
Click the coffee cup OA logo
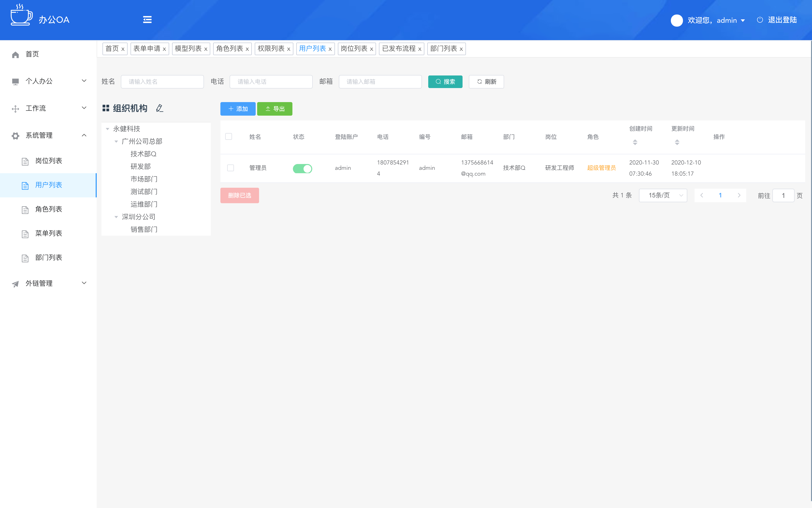(22, 15)
